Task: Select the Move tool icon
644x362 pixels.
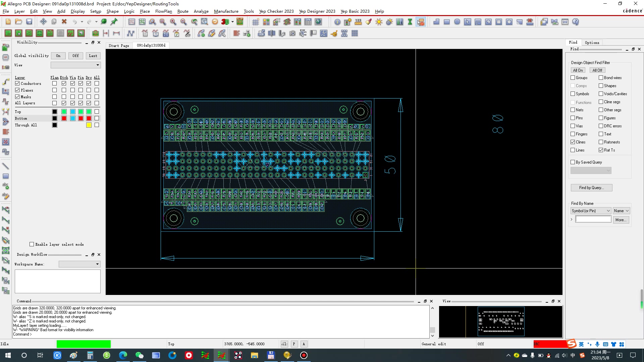Action: (43, 22)
